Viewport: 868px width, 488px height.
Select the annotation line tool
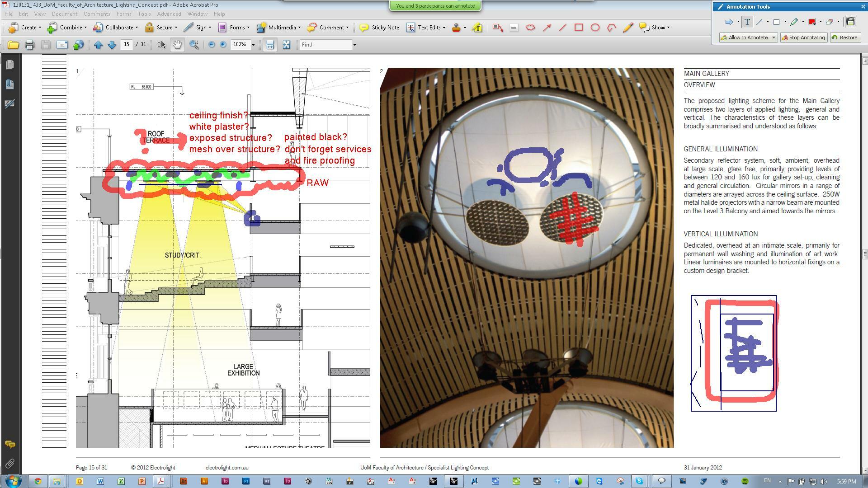tap(759, 22)
